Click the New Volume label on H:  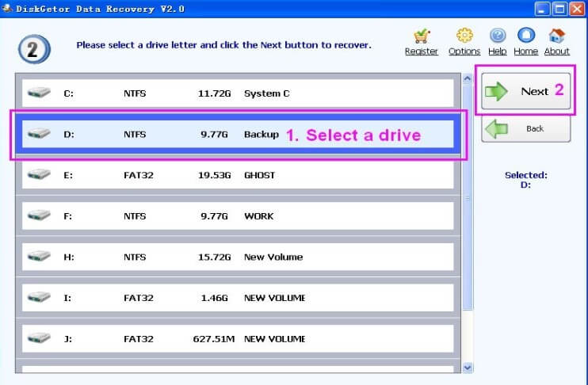(273, 257)
